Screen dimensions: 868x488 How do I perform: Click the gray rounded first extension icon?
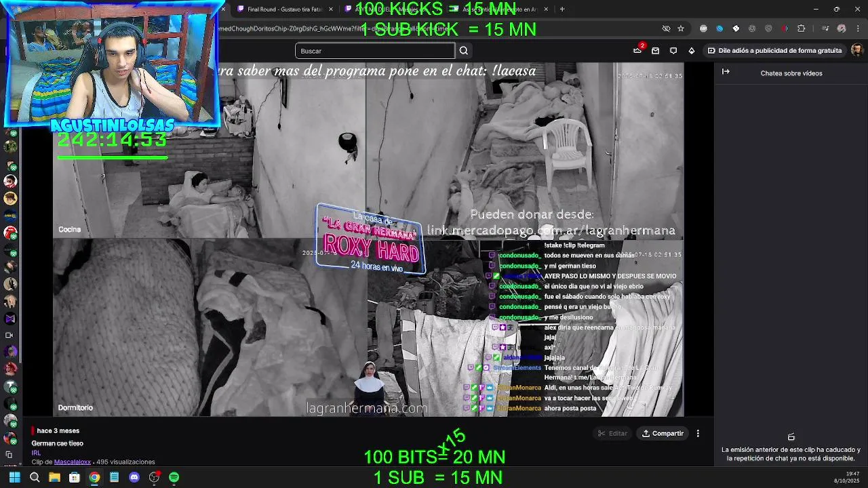[703, 28]
